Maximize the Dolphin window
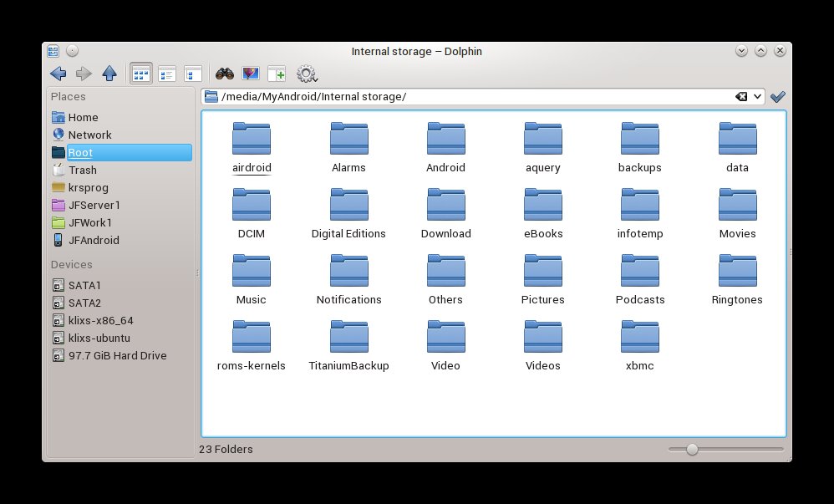This screenshot has height=504, width=834. click(760, 50)
